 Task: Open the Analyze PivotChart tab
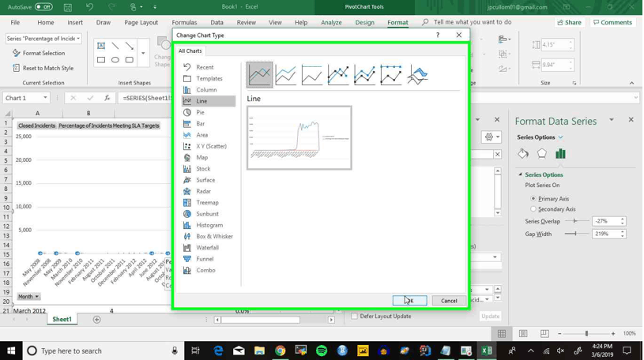coord(331,23)
